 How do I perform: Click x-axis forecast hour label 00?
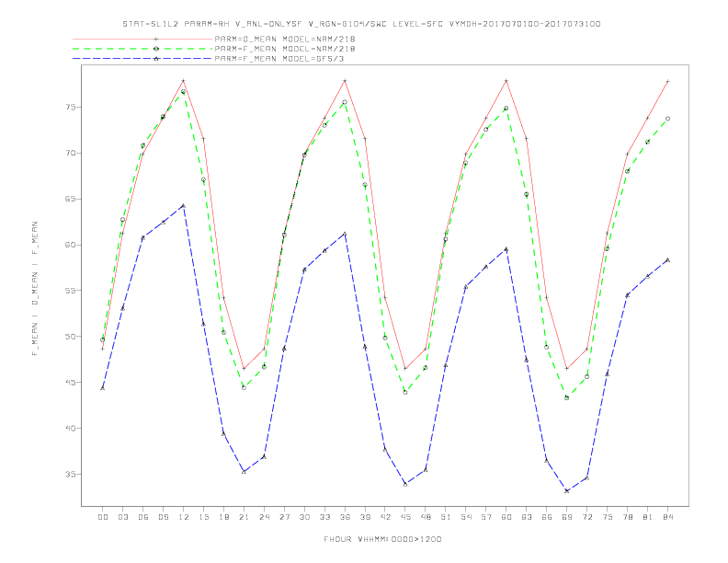click(103, 517)
